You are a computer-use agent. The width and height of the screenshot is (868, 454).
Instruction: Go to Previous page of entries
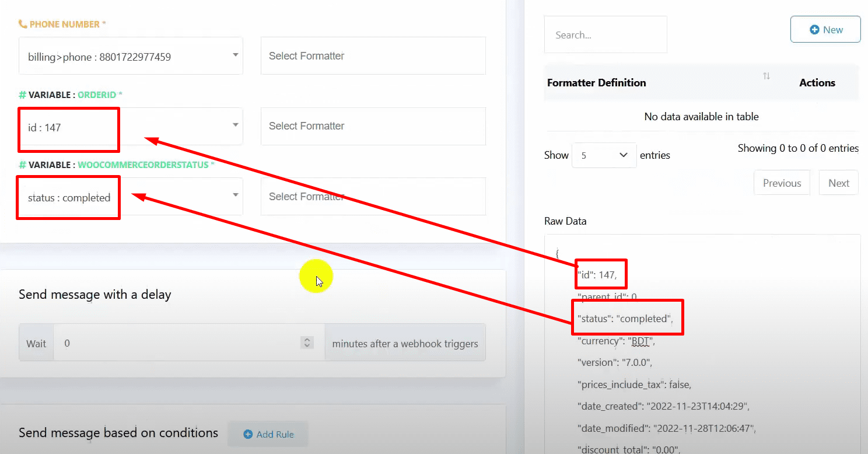782,183
